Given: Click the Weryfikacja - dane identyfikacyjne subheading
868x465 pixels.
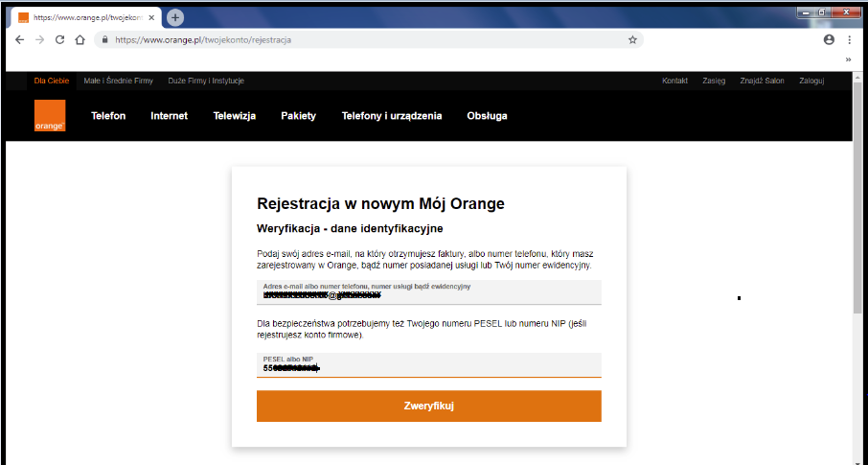Looking at the screenshot, I should point(350,228).
